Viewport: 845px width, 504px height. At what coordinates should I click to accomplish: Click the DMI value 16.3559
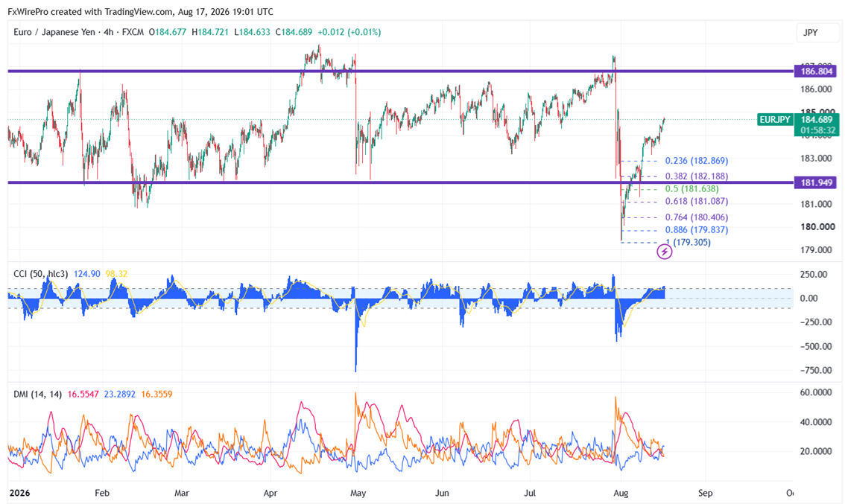pyautogui.click(x=156, y=394)
